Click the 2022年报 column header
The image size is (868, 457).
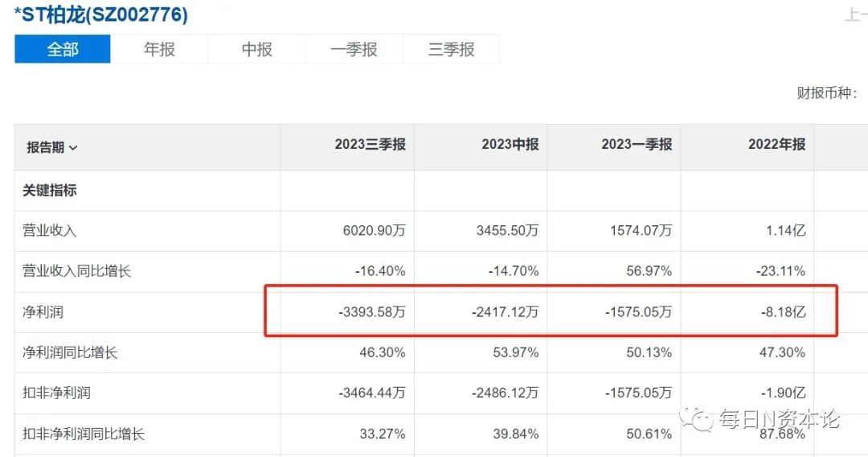tap(776, 145)
